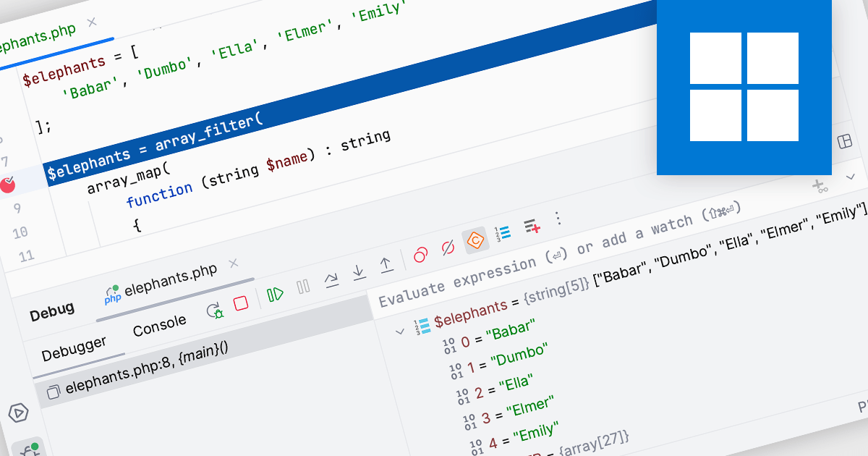Collapse the $elephants variable tree node

[399, 332]
